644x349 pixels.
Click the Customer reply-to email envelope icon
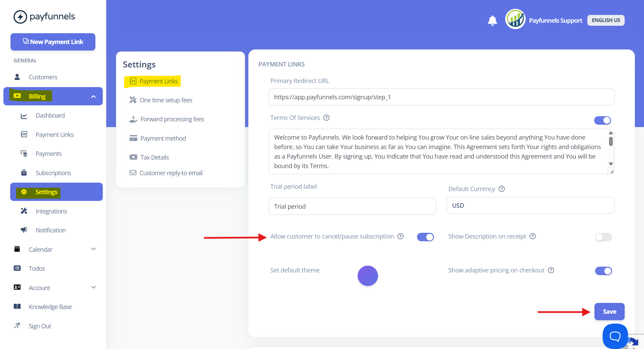point(133,173)
